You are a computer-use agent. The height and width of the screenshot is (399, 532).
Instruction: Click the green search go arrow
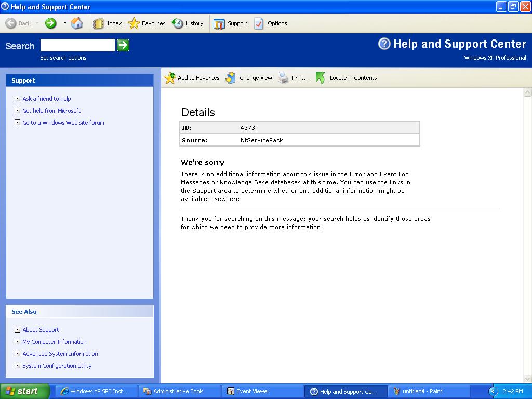tap(123, 45)
